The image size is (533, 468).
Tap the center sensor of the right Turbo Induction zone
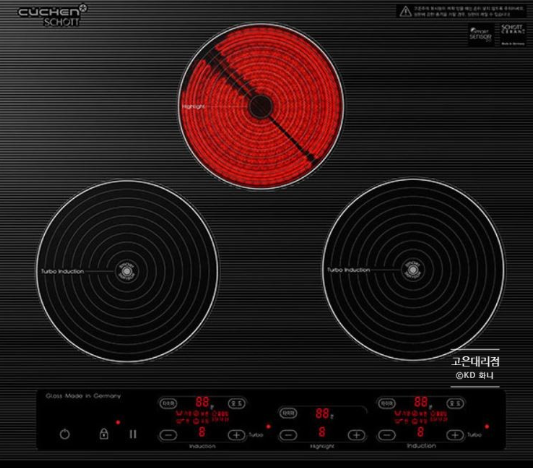pos(413,270)
